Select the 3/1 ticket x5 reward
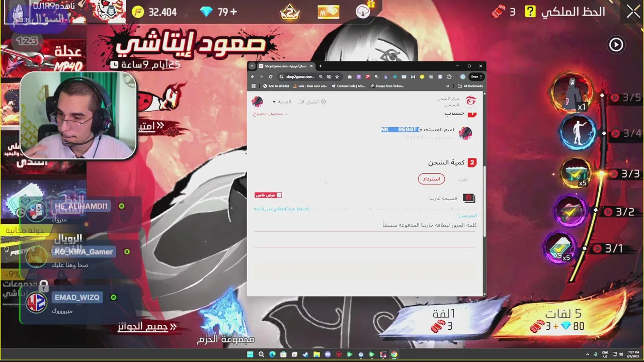 point(559,248)
